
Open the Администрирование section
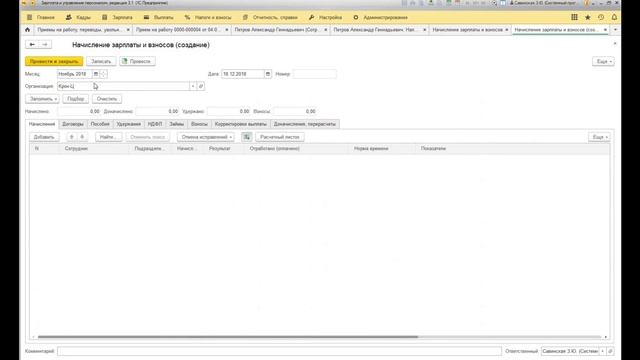pyautogui.click(x=380, y=18)
